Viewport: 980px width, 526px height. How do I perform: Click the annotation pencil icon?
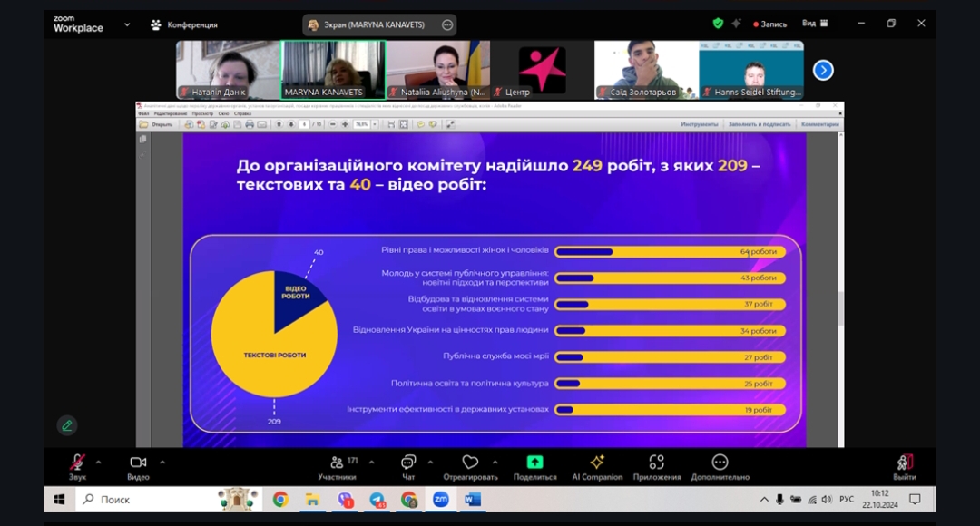pyautogui.click(x=66, y=425)
